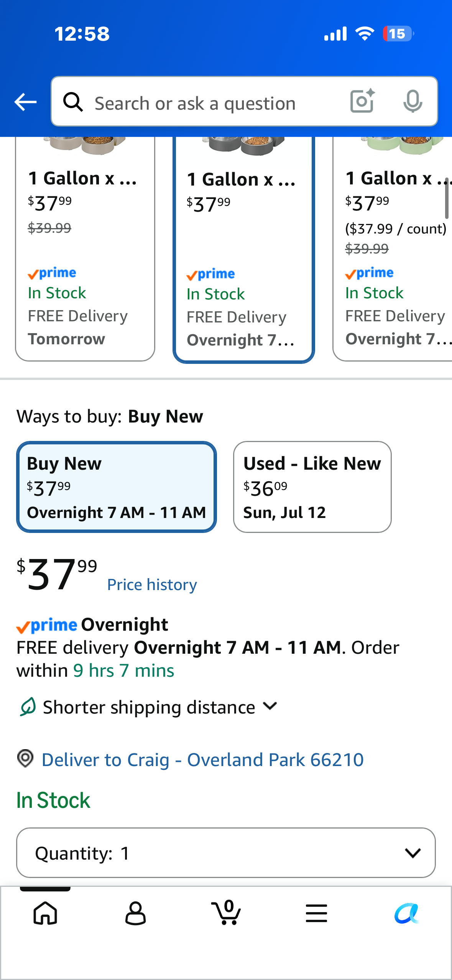Open the shopping cart icon
The height and width of the screenshot is (980, 452).
click(x=226, y=913)
